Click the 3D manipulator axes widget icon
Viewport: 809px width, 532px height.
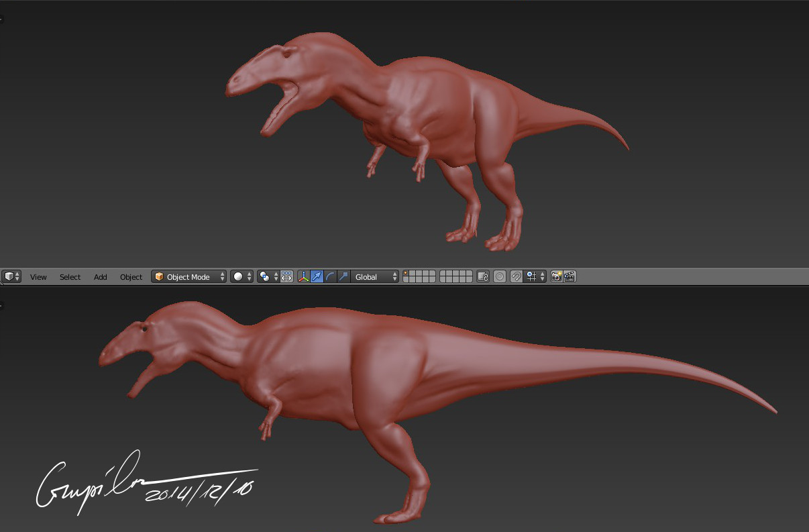pos(303,276)
